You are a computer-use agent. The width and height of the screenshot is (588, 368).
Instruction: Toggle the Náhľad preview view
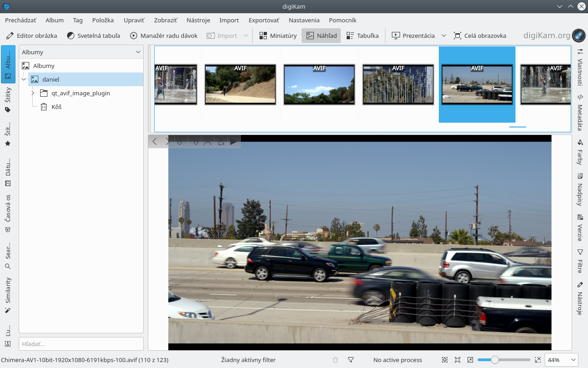(x=321, y=36)
